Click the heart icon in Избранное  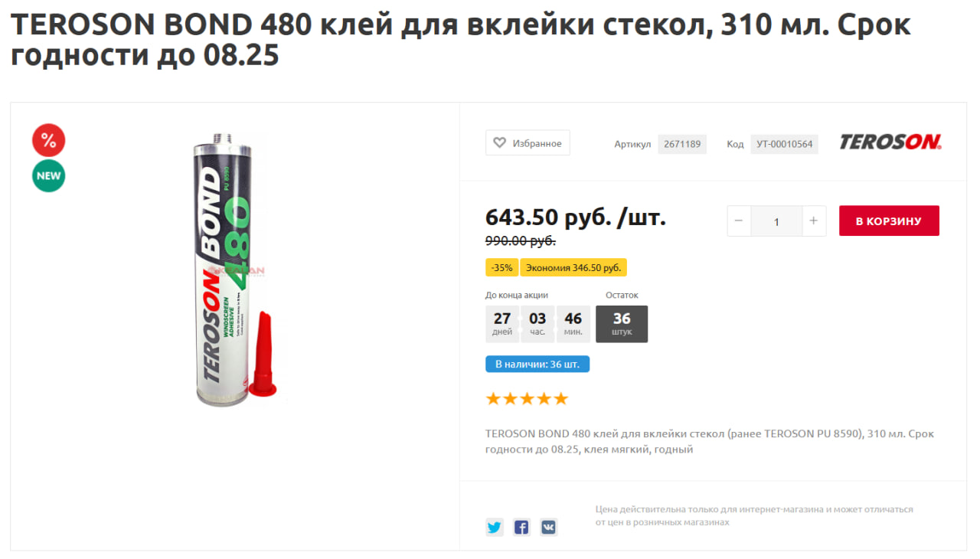click(499, 142)
